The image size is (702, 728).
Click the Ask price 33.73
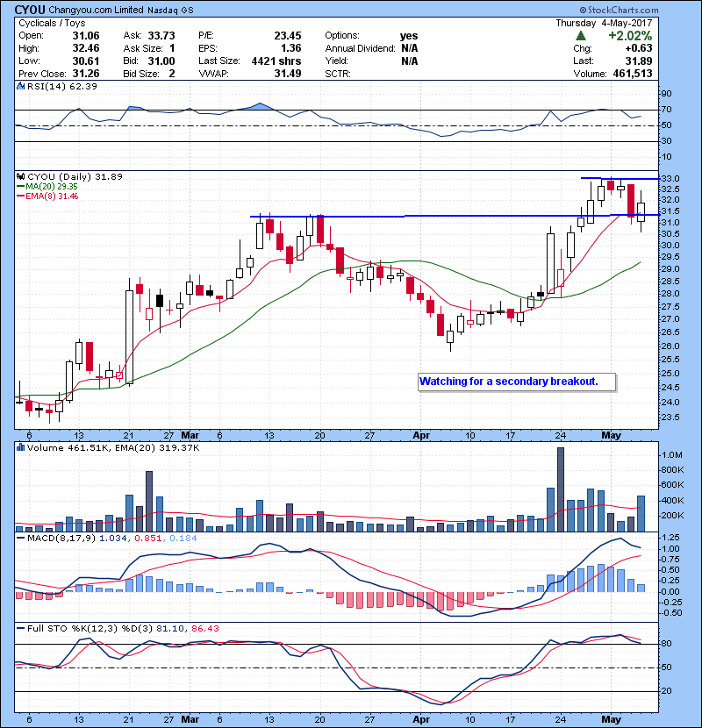click(x=161, y=36)
